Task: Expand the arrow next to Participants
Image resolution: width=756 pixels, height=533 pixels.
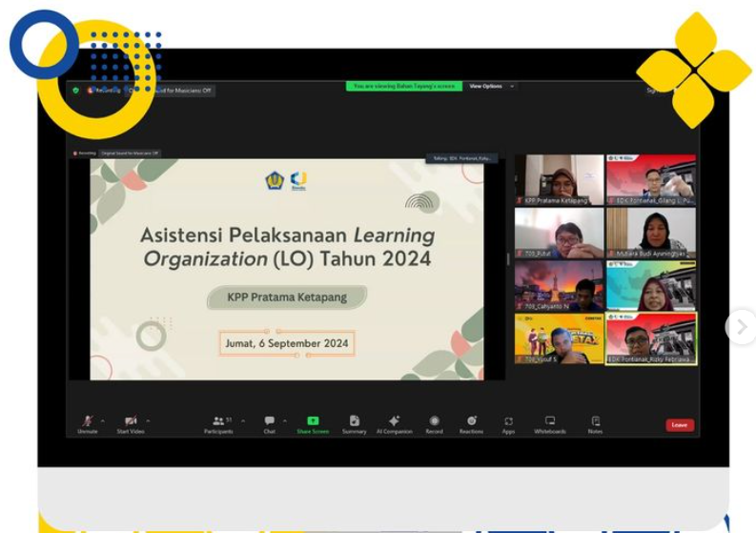Action: click(243, 421)
